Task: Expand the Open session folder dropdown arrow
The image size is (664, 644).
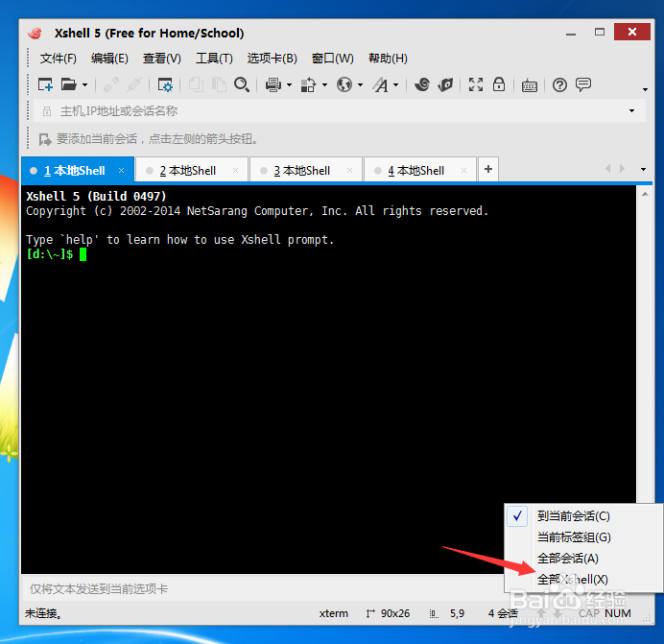Action: pos(84,85)
